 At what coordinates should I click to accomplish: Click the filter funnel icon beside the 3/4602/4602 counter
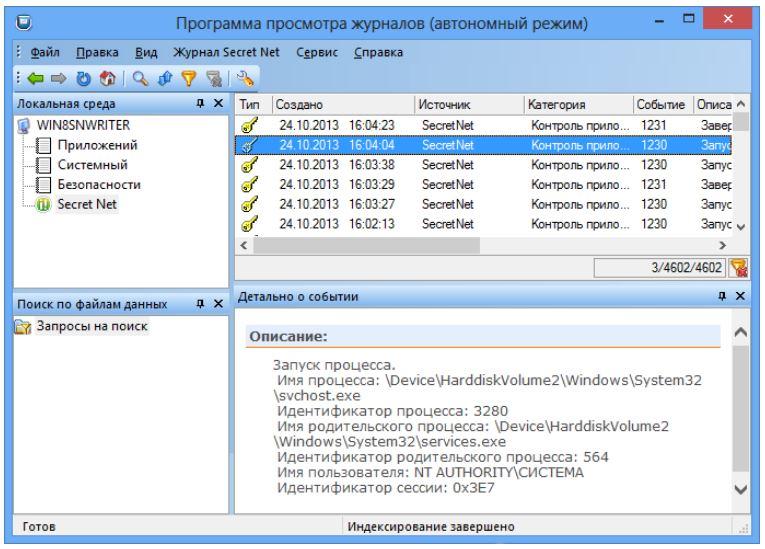[739, 268]
